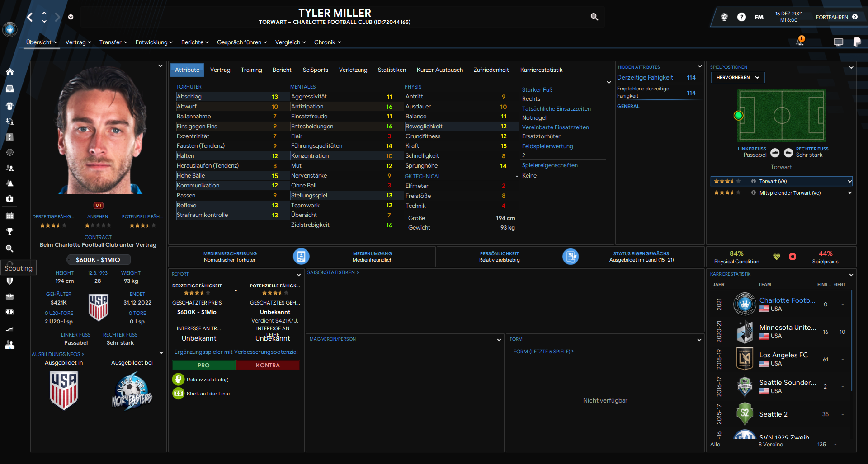The height and width of the screenshot is (464, 868).
Task: Open the notifications icon with orange badge
Action: pyautogui.click(x=800, y=41)
